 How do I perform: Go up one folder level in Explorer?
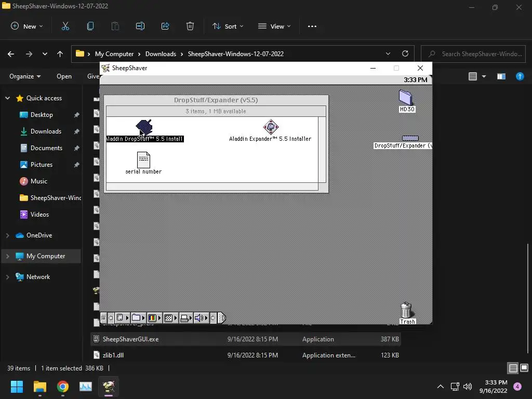[x=60, y=54]
